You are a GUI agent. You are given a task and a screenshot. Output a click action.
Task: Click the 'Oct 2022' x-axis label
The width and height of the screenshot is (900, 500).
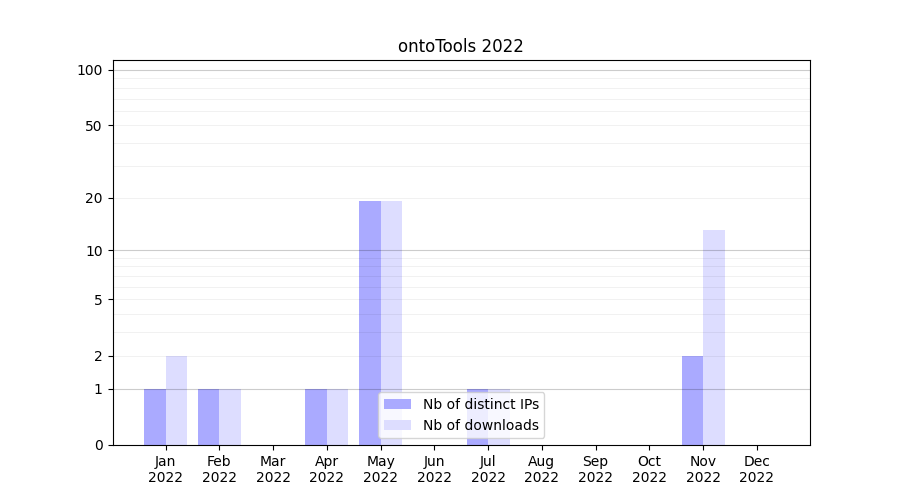649,469
